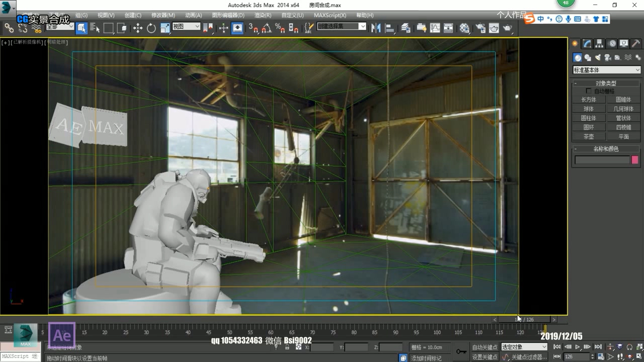This screenshot has height=362, width=644.
Task: Open the Lights creation category
Action: (x=597, y=57)
